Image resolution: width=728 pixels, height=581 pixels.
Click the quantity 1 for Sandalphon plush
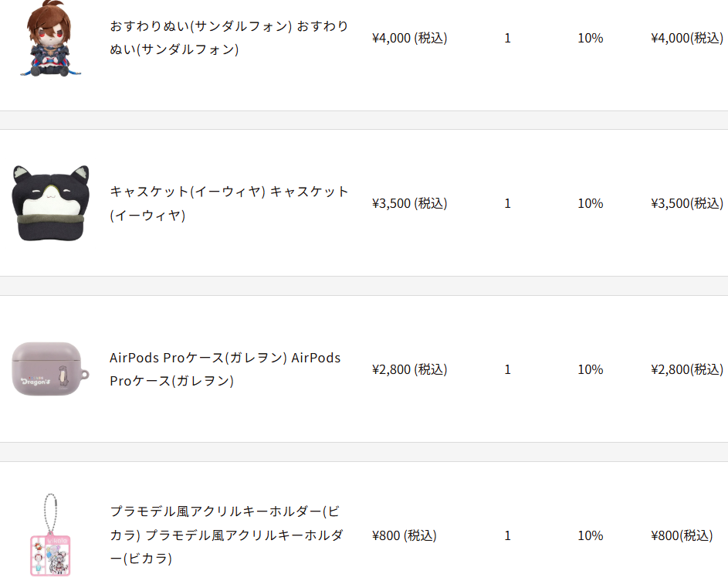(x=507, y=38)
